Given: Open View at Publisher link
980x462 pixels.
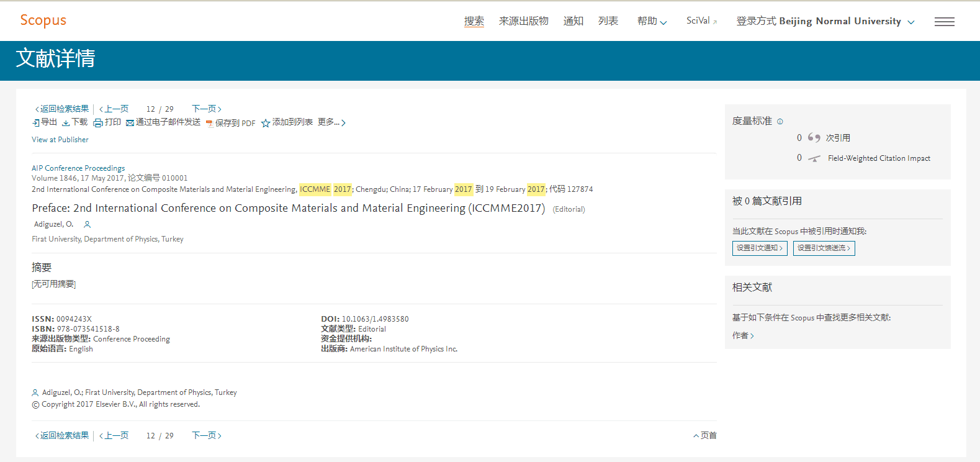Looking at the screenshot, I should 60,140.
